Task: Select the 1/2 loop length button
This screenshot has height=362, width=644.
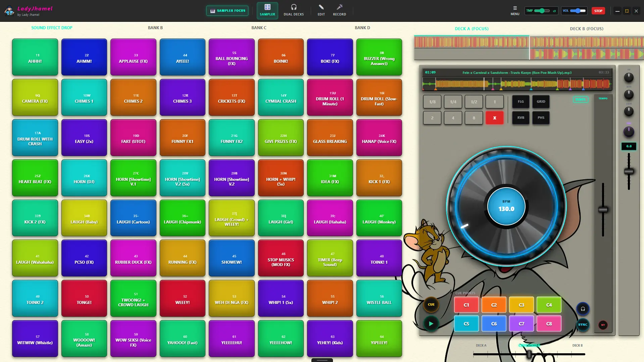Action: 474,102
